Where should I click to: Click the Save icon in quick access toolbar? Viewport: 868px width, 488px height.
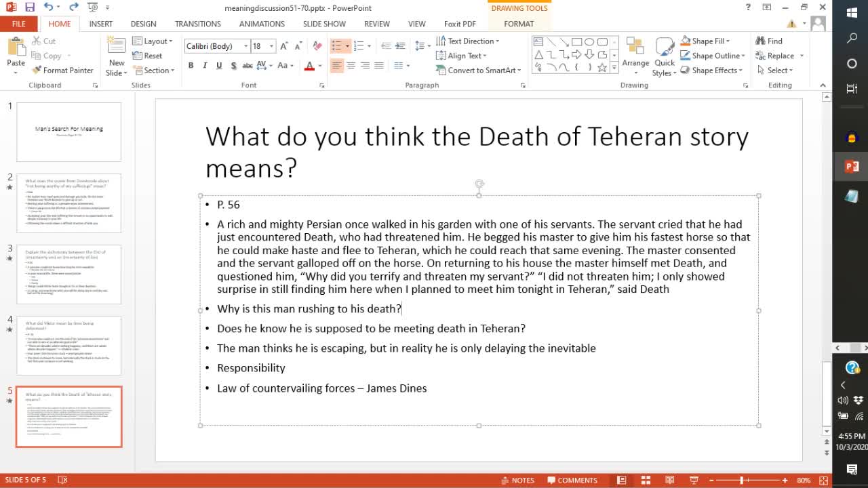pyautogui.click(x=29, y=7)
